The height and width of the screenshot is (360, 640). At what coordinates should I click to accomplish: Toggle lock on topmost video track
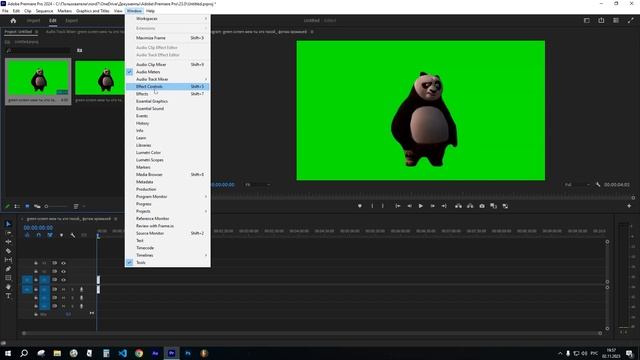click(36, 263)
